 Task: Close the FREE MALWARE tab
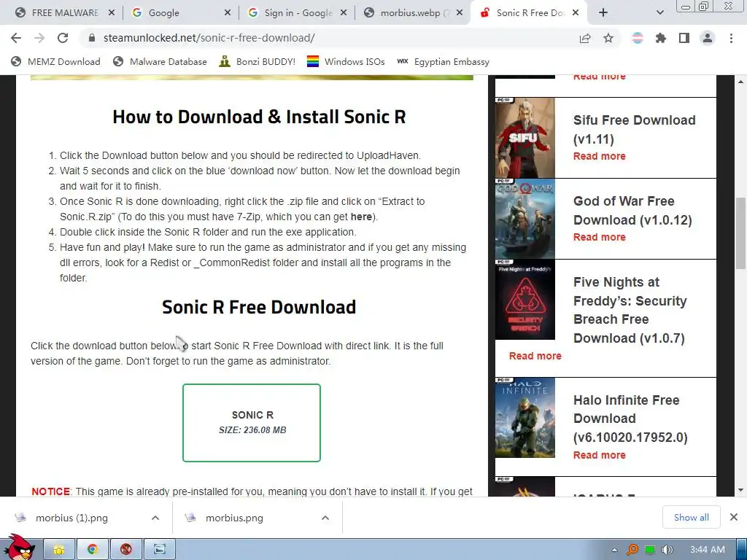click(x=112, y=13)
